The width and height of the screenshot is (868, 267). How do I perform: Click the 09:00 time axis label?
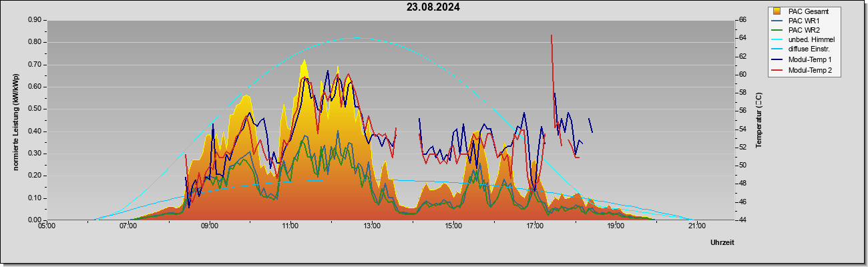click(x=209, y=226)
